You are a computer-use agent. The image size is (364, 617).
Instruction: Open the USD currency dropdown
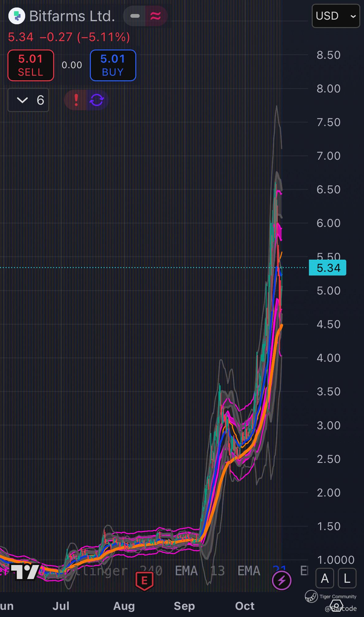coord(336,16)
